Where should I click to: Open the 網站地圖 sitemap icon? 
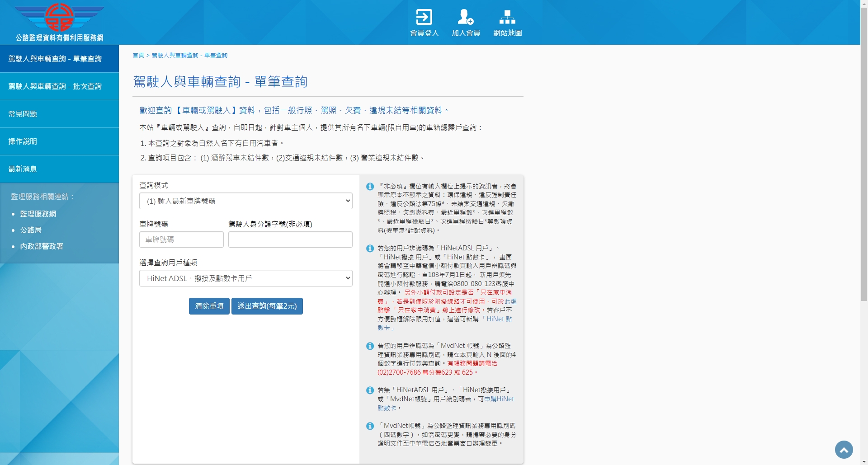507,17
